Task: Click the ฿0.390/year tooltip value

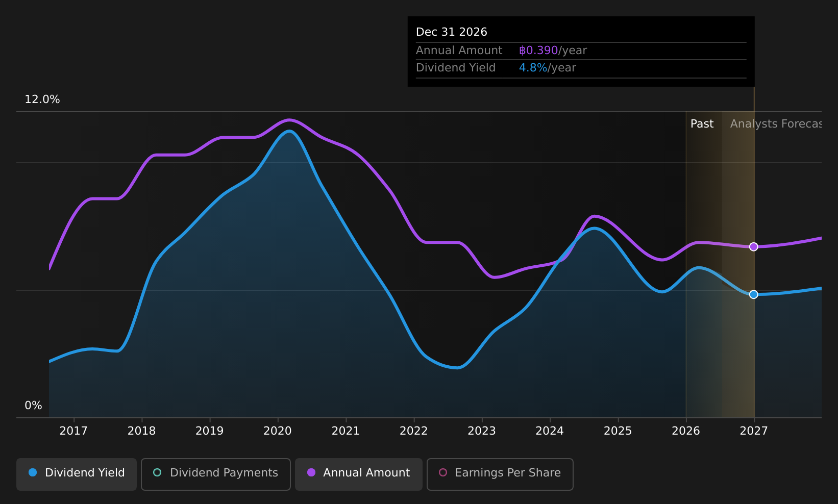Action: (x=553, y=51)
